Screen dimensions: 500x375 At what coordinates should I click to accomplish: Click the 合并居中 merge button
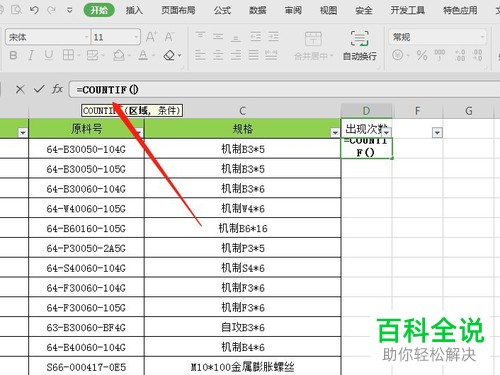(313, 46)
